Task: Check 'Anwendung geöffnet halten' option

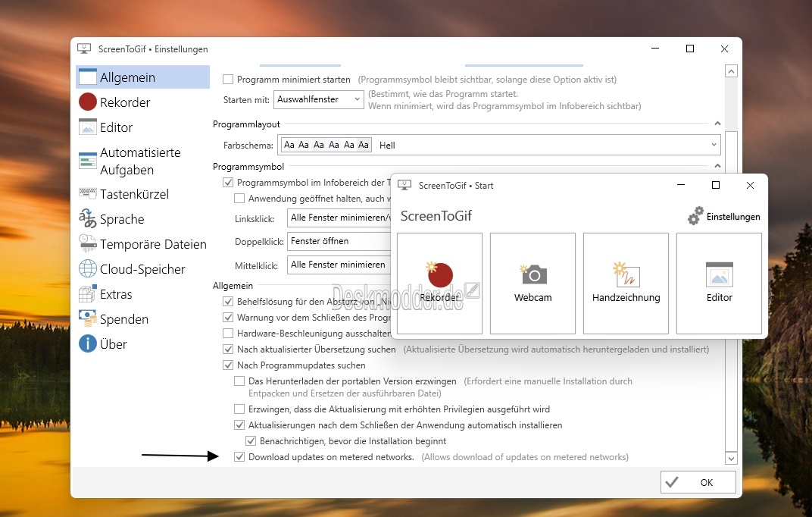Action: tap(239, 199)
